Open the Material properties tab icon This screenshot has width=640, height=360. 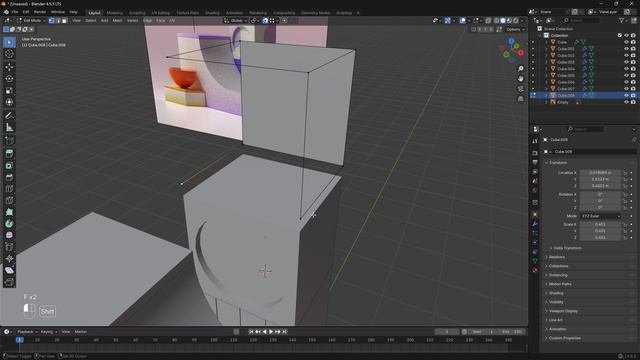point(535,270)
